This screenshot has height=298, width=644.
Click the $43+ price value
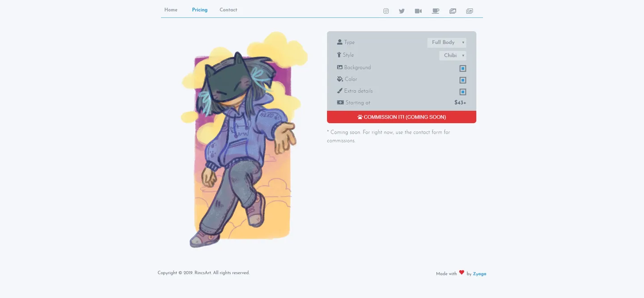460,102
